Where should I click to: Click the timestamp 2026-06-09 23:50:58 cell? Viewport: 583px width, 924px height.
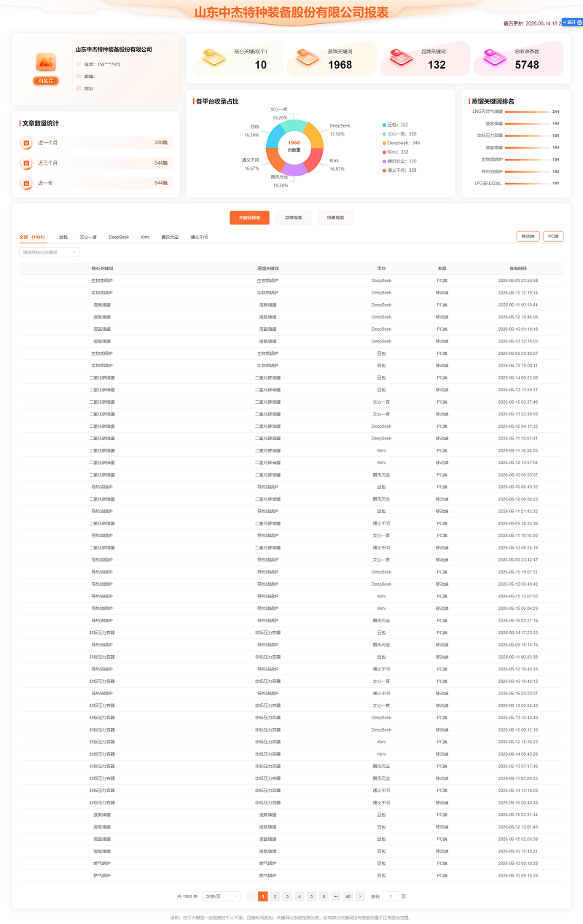(518, 281)
